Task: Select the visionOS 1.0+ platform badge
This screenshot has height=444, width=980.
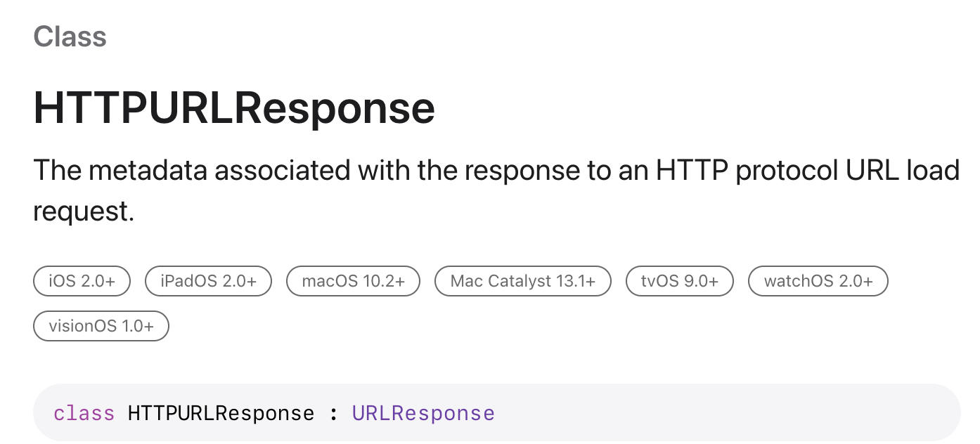Action: point(101,326)
